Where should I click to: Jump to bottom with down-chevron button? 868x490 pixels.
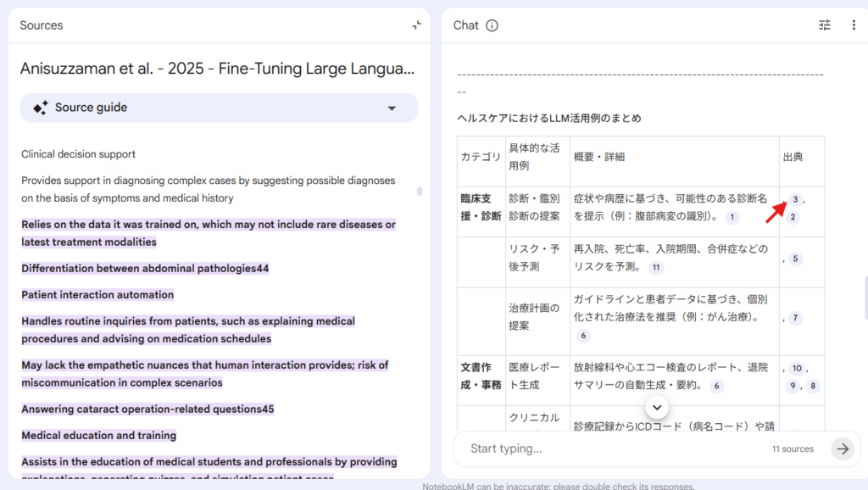click(659, 408)
